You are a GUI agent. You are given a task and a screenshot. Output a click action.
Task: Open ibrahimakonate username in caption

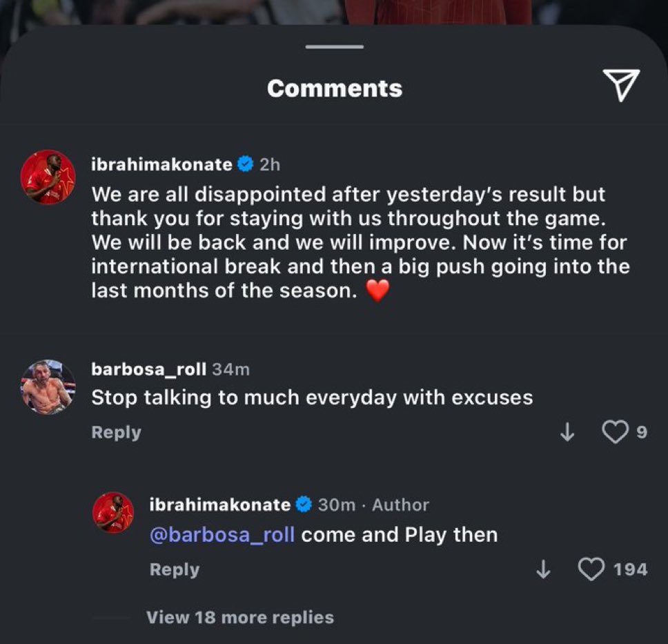(162, 164)
